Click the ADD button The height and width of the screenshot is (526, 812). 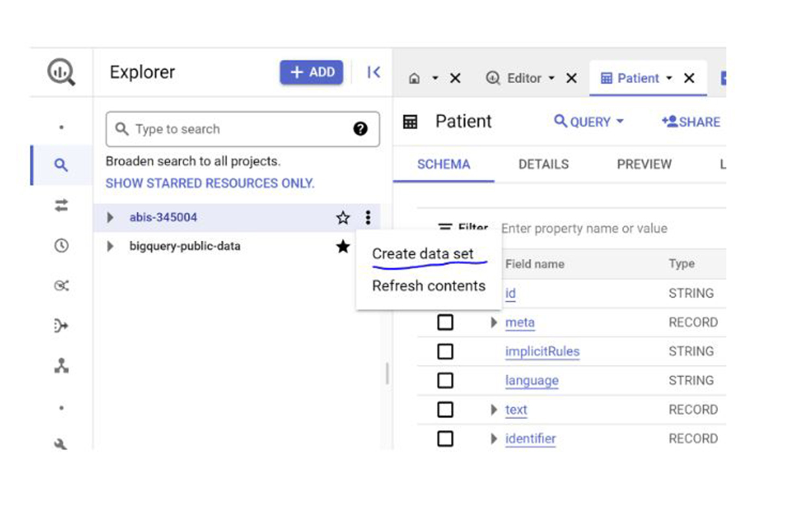[311, 72]
